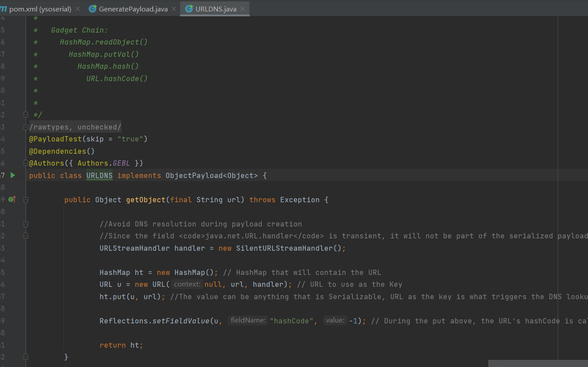Click the "true" string in PayloadTest skip
588x367 pixels.
pos(130,139)
